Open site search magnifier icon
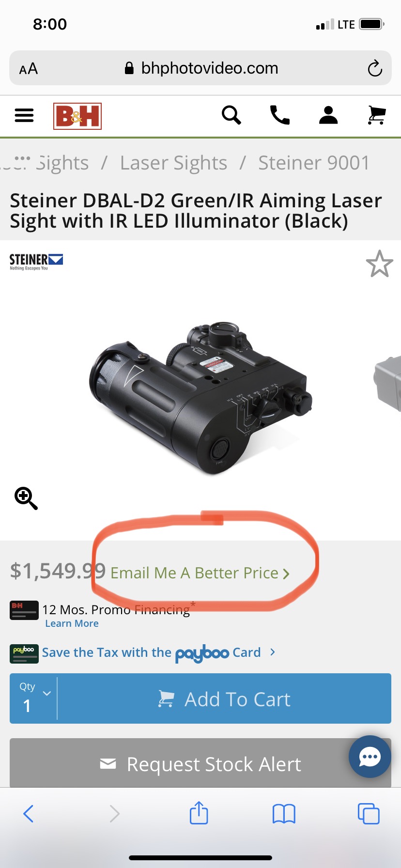The height and width of the screenshot is (868, 401). [x=231, y=115]
